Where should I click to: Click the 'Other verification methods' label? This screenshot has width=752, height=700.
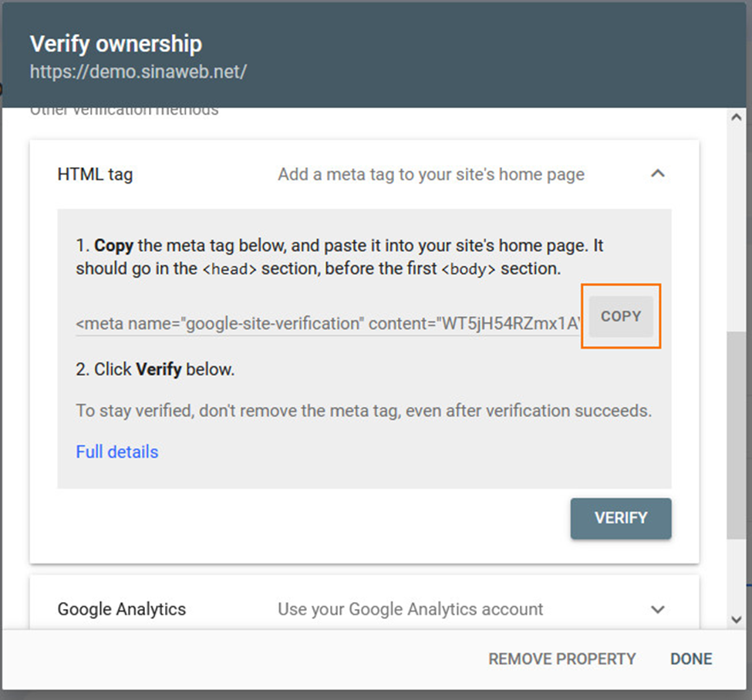point(124,111)
